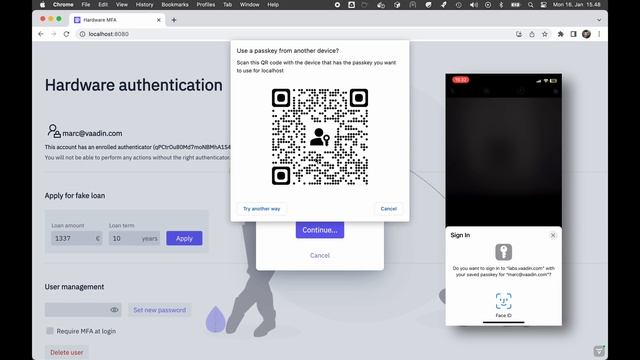This screenshot has width=640, height=360.
Task: Open the Edit menu
Action: click(x=103, y=5)
